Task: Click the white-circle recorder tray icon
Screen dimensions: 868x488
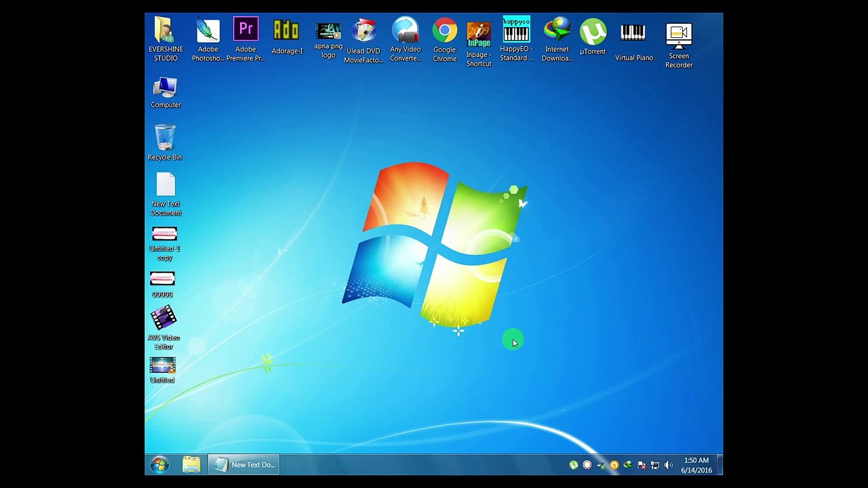Action: point(587,465)
